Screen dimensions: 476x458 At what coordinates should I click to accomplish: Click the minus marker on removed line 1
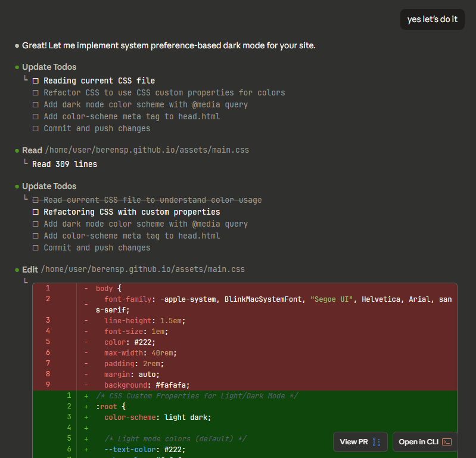pyautogui.click(x=86, y=288)
